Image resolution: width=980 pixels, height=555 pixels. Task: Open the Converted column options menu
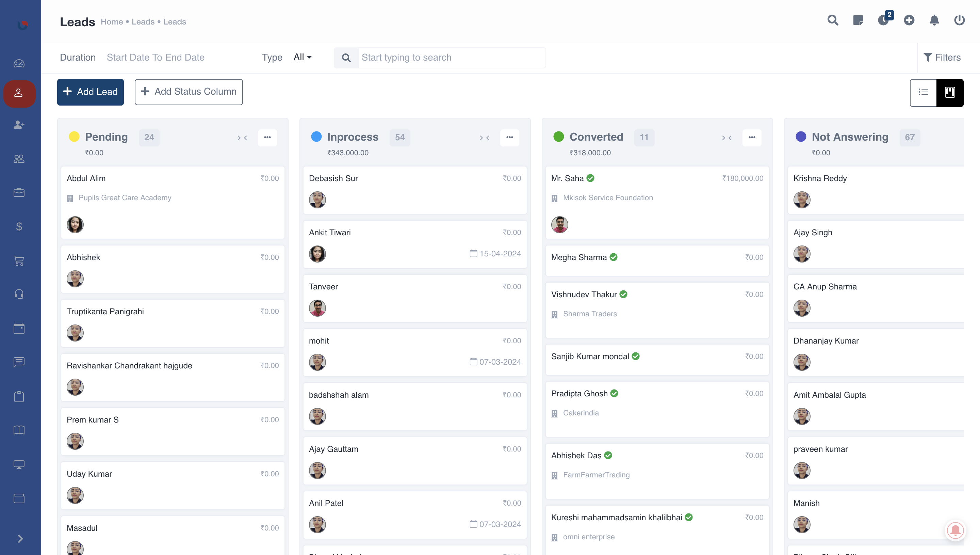pos(751,138)
